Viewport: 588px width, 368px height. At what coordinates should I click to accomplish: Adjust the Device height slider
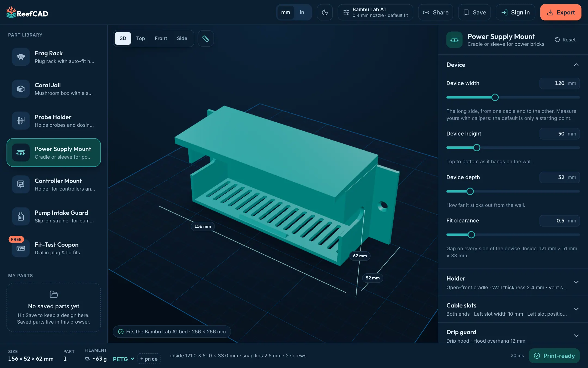[513, 148]
